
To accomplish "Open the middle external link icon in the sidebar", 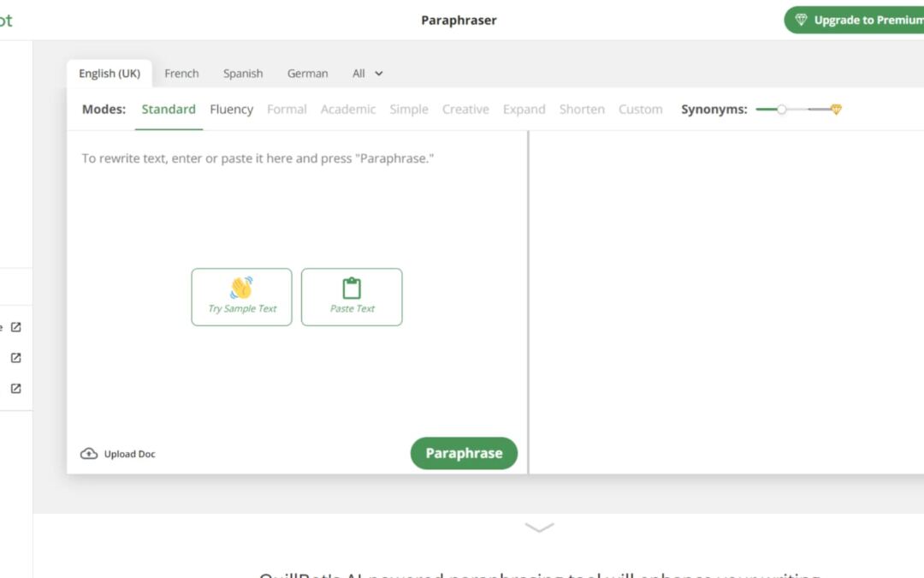I will [15, 358].
